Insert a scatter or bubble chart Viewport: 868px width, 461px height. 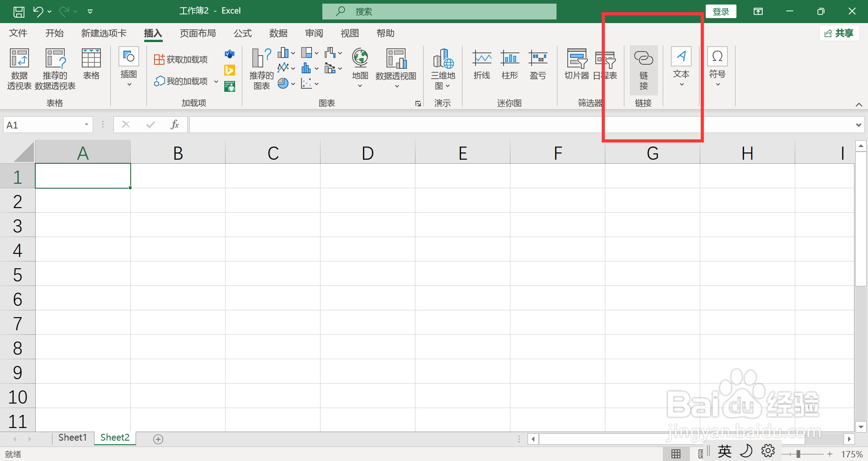click(310, 83)
